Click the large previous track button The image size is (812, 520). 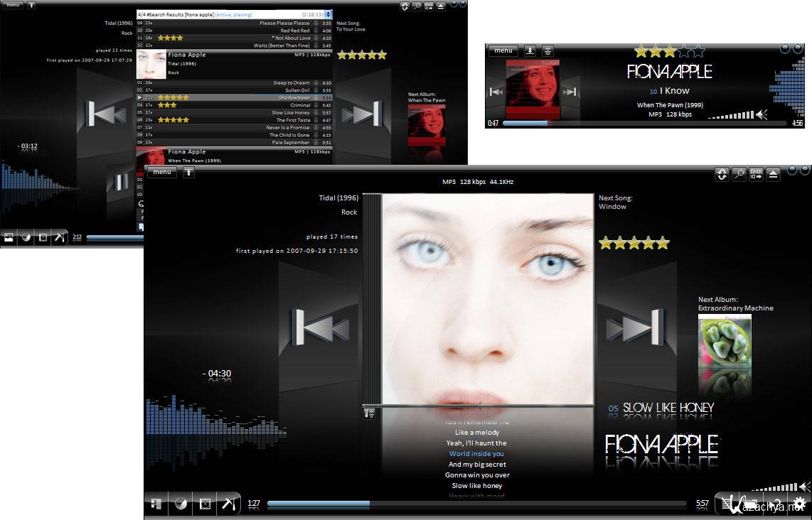coord(319,328)
